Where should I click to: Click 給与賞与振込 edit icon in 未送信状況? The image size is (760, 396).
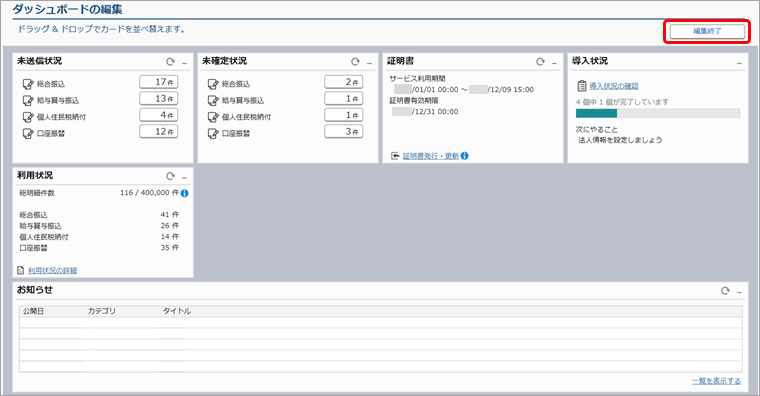28,100
